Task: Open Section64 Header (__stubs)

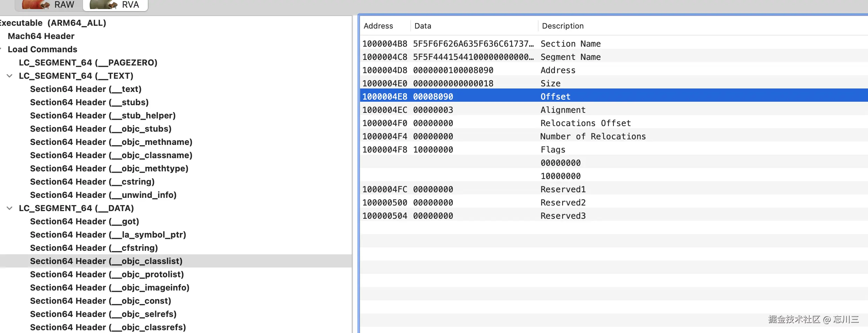Action: [89, 102]
